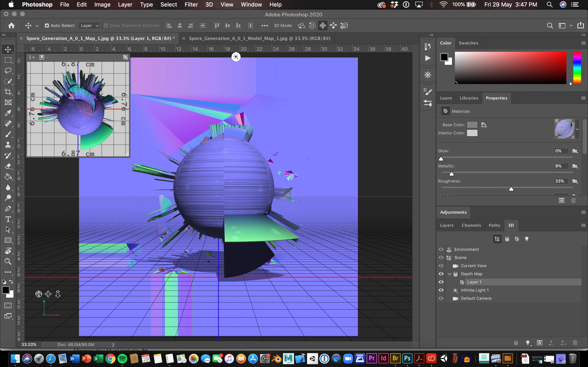Image resolution: width=588 pixels, height=367 pixels.
Task: Select the Clone Stamp tool
Action: click(x=8, y=145)
